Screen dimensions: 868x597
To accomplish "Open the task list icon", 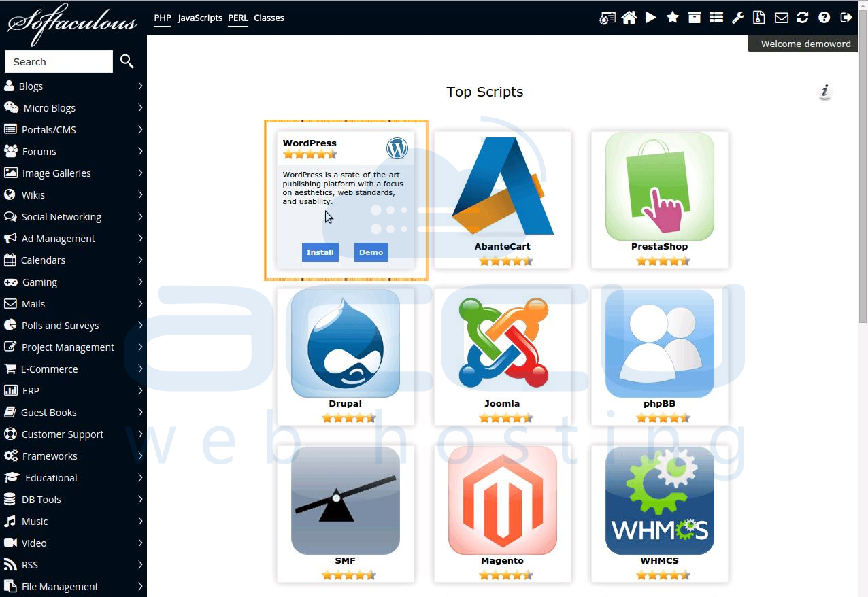I will click(x=716, y=18).
